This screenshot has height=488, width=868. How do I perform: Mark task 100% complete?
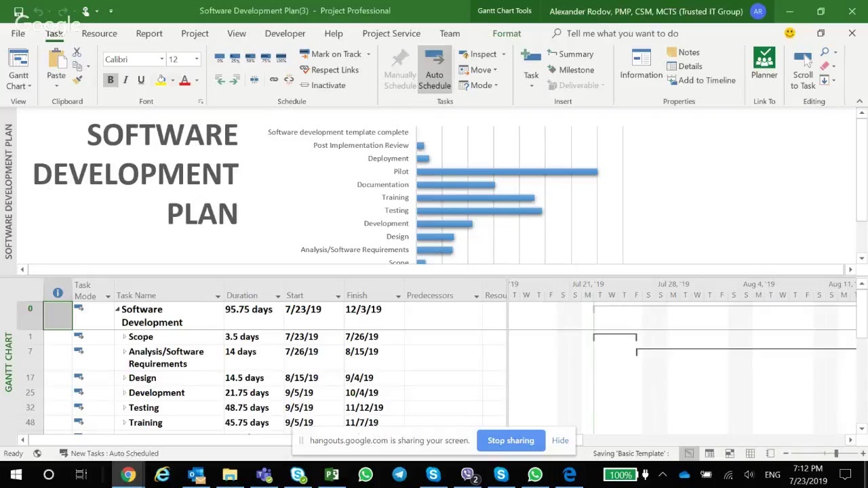pyautogui.click(x=282, y=58)
